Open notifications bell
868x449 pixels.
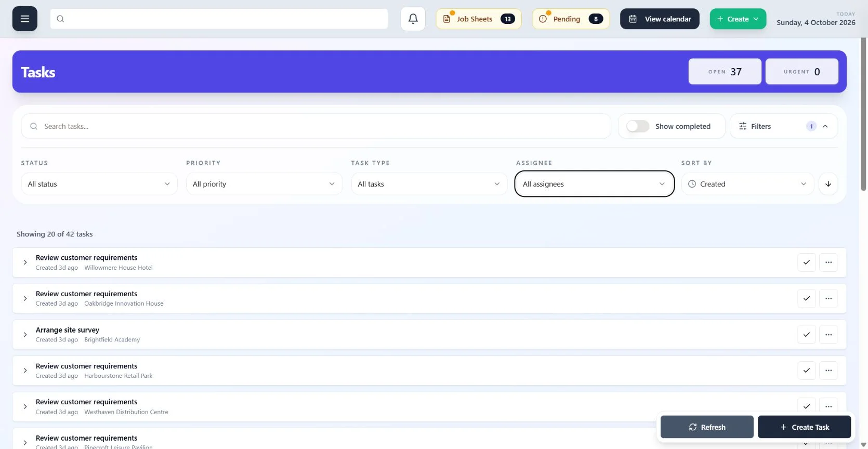click(x=413, y=19)
